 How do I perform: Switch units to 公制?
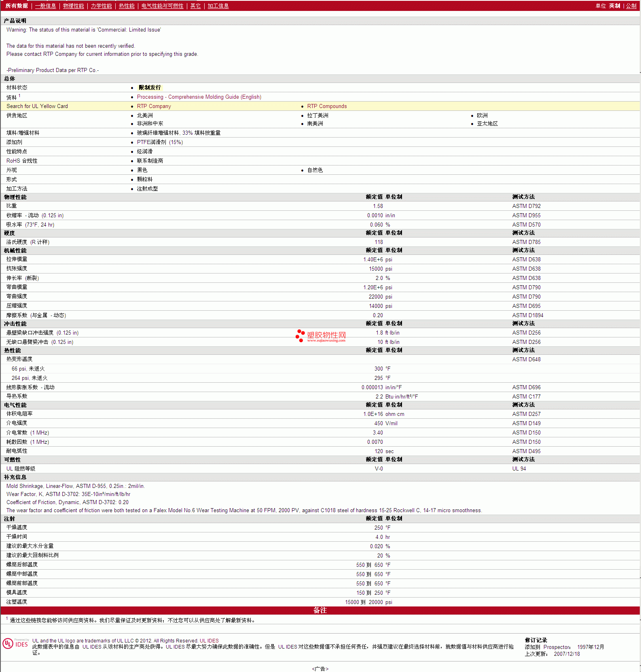[x=631, y=6]
